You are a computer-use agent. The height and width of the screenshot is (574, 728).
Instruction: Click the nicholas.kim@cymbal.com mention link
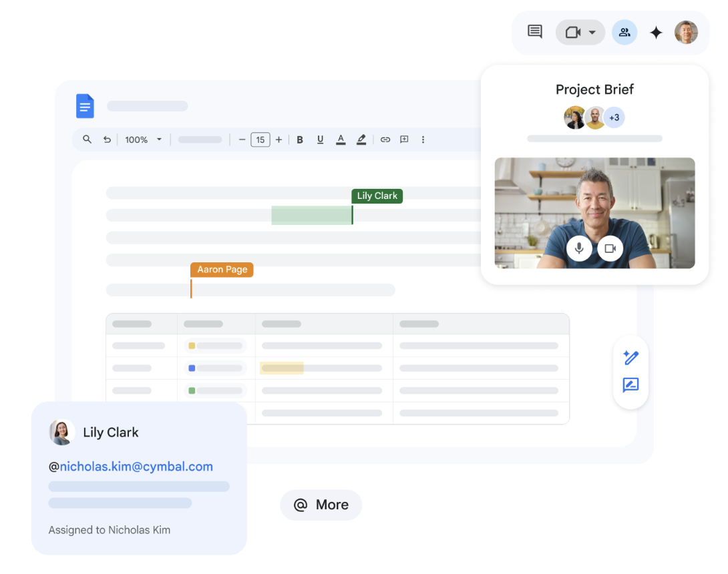pos(136,467)
